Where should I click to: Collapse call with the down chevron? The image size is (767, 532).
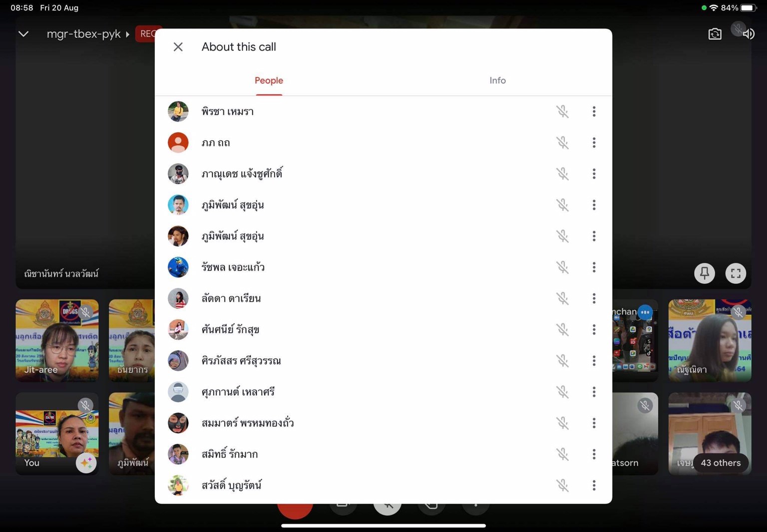pyautogui.click(x=23, y=34)
